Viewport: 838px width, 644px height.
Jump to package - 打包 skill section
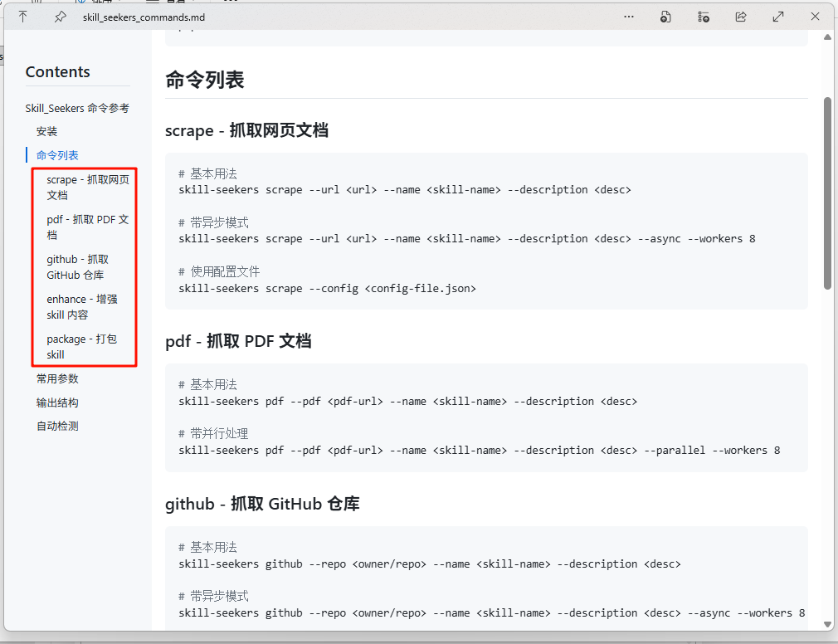(x=81, y=346)
